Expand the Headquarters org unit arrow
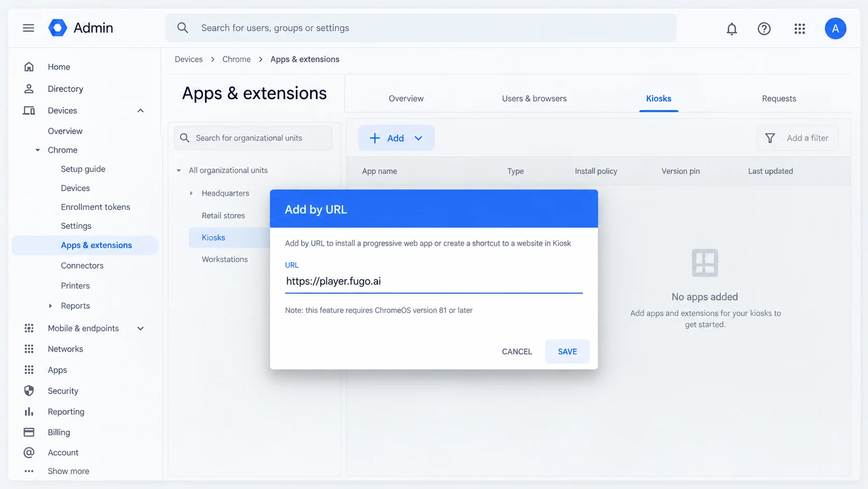868x489 pixels. click(191, 193)
